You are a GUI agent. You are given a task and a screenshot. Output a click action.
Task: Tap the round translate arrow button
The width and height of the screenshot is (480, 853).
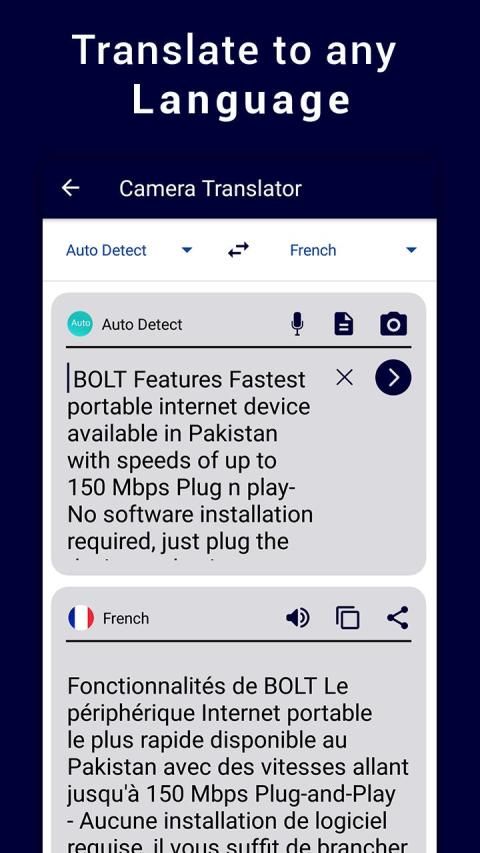(393, 378)
